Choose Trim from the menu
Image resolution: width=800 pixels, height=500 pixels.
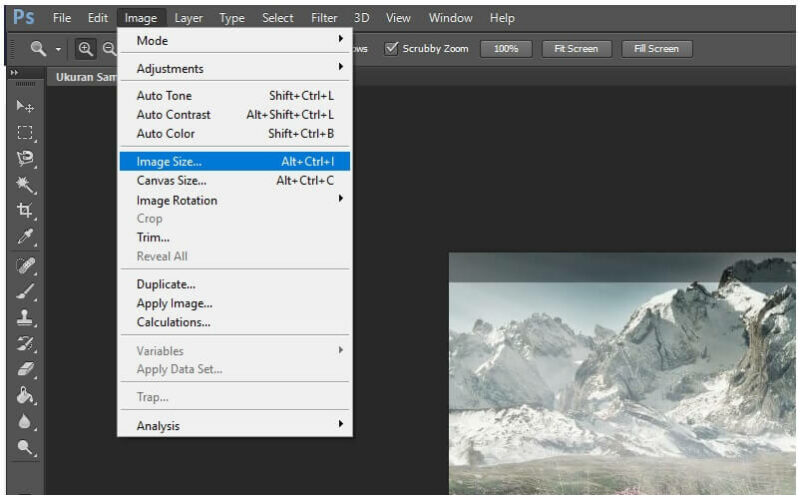(x=235, y=237)
